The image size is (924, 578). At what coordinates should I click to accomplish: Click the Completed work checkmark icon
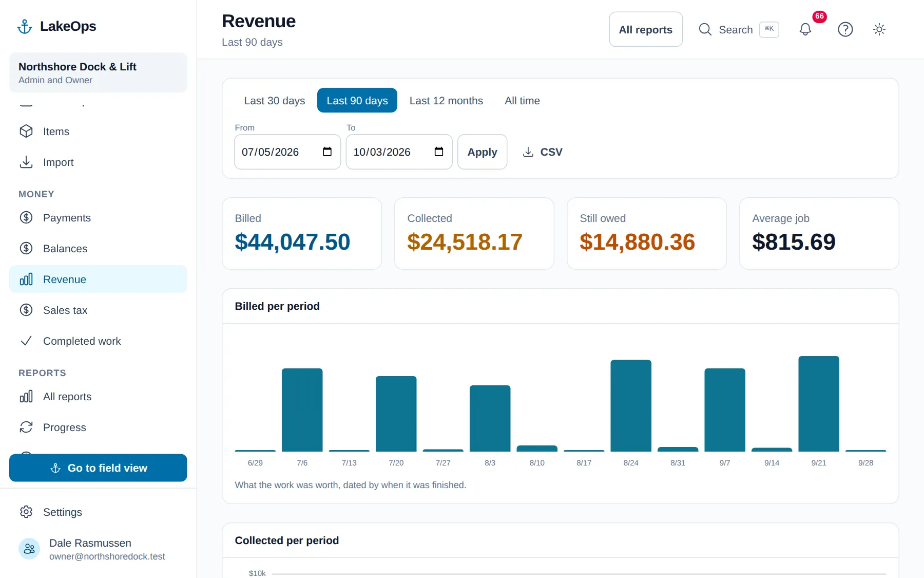pyautogui.click(x=26, y=341)
